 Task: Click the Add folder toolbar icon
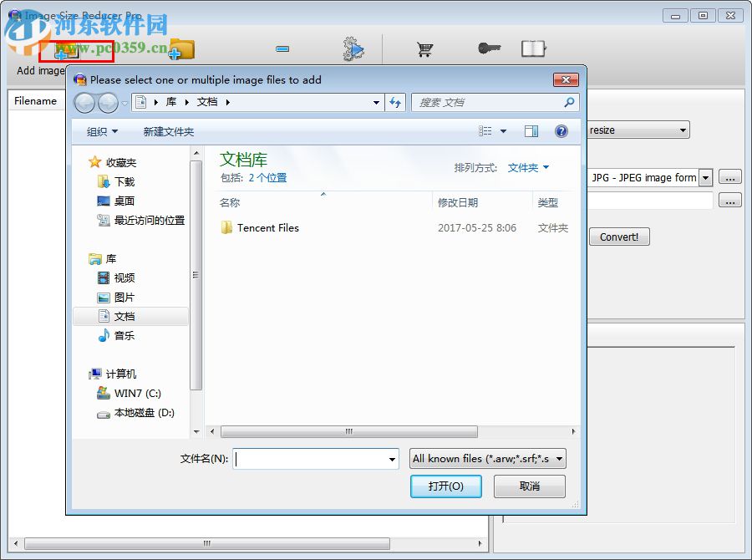tap(180, 50)
